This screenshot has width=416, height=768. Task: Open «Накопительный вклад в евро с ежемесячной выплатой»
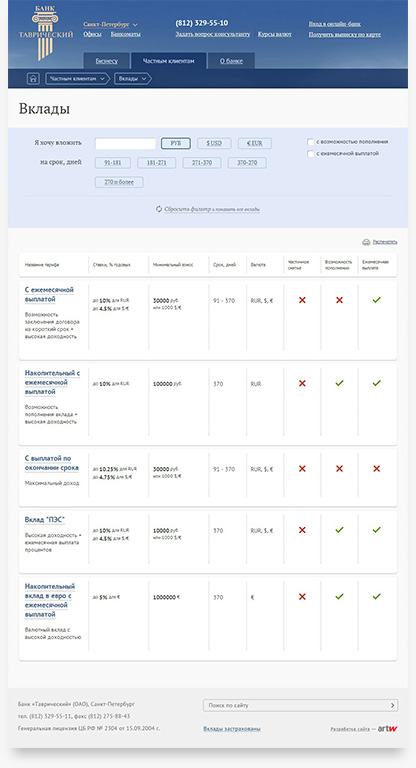pyautogui.click(x=49, y=600)
